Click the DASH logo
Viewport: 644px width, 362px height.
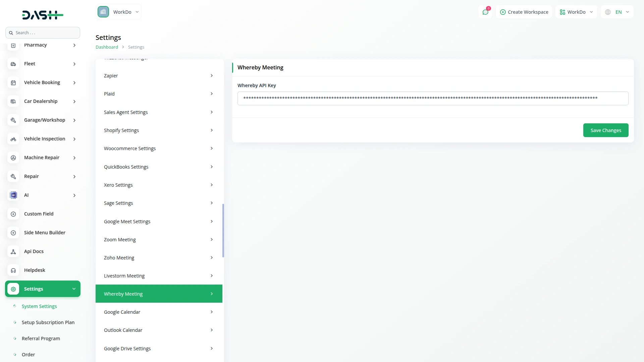point(43,15)
